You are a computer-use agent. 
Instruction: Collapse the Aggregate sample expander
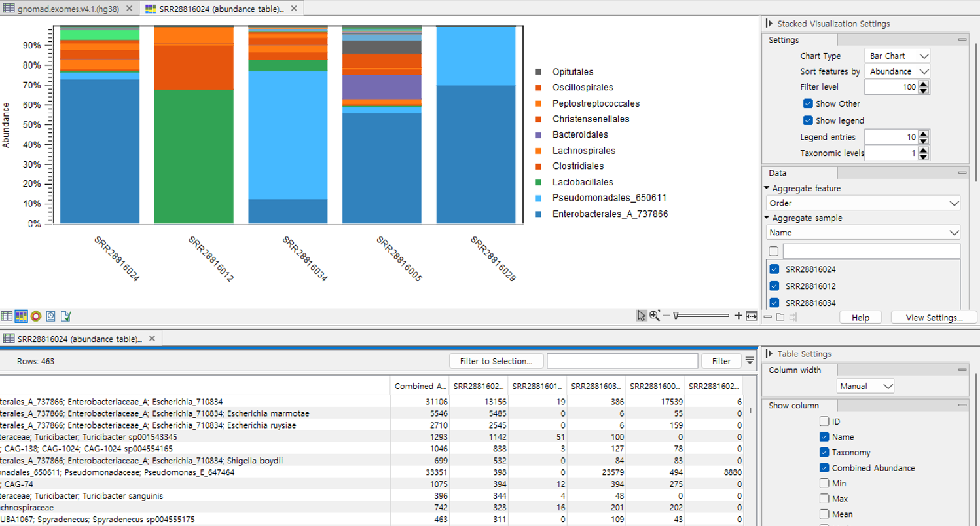767,217
